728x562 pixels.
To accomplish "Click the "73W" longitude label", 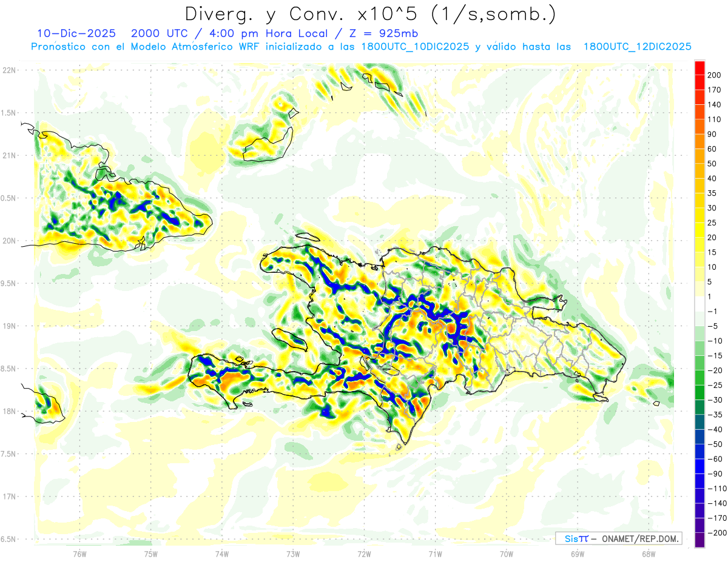I will (293, 554).
